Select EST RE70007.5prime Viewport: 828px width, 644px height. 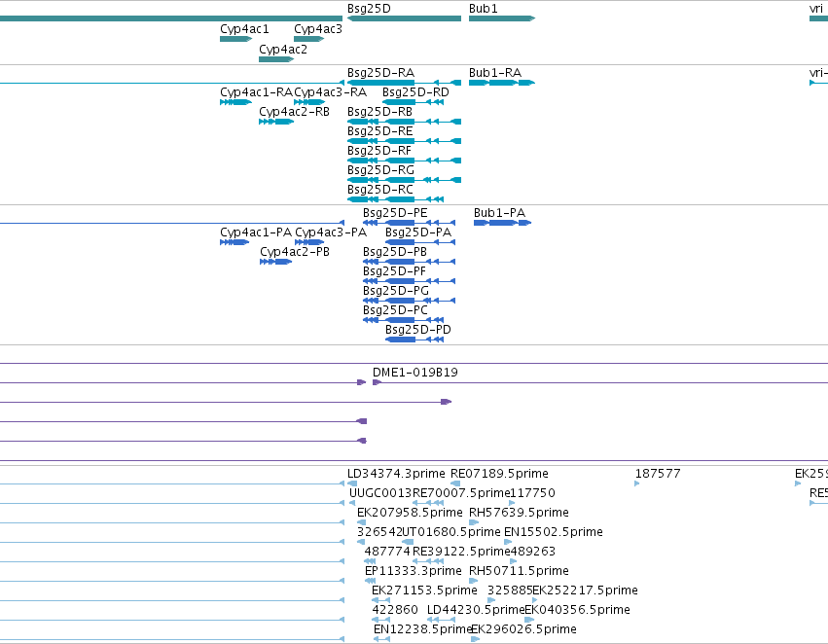click(428, 503)
